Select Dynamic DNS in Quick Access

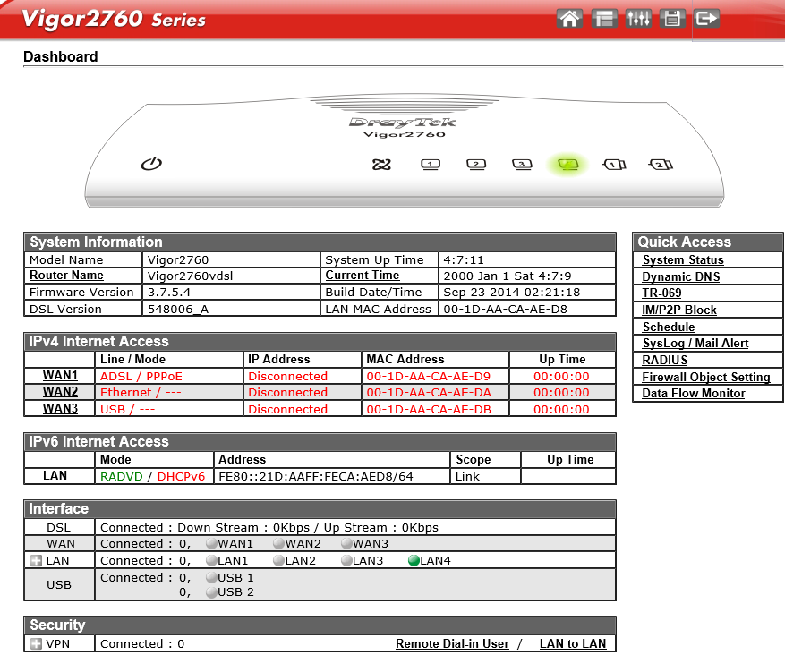(x=680, y=277)
